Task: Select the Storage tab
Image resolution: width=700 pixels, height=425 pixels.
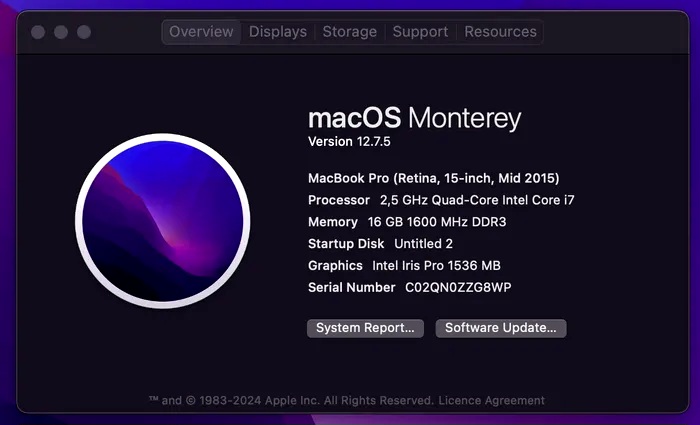Action: [x=349, y=32]
